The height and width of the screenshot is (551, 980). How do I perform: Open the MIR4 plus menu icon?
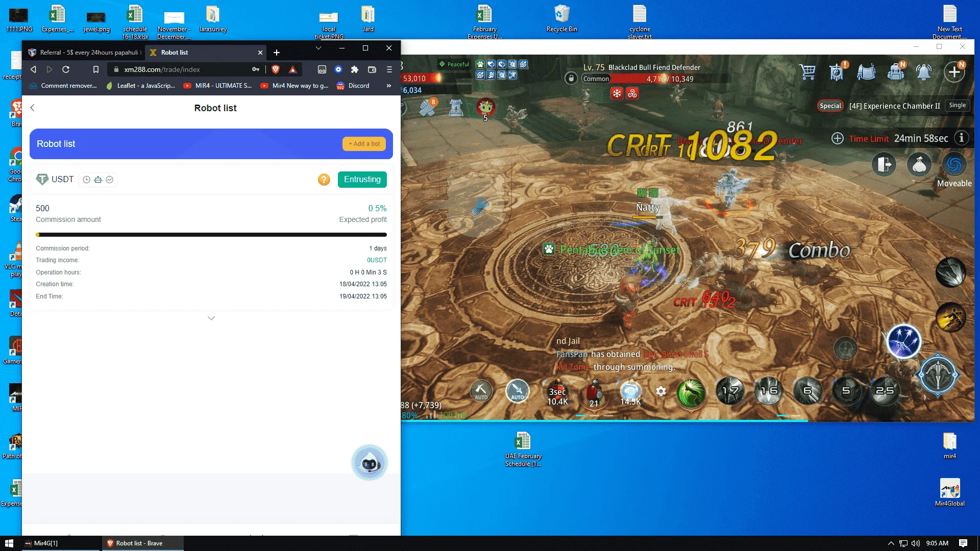click(954, 72)
